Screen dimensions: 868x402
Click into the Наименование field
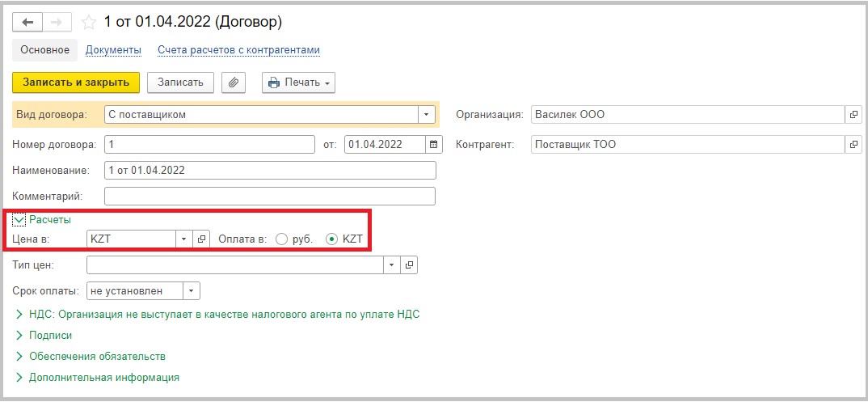tap(270, 171)
